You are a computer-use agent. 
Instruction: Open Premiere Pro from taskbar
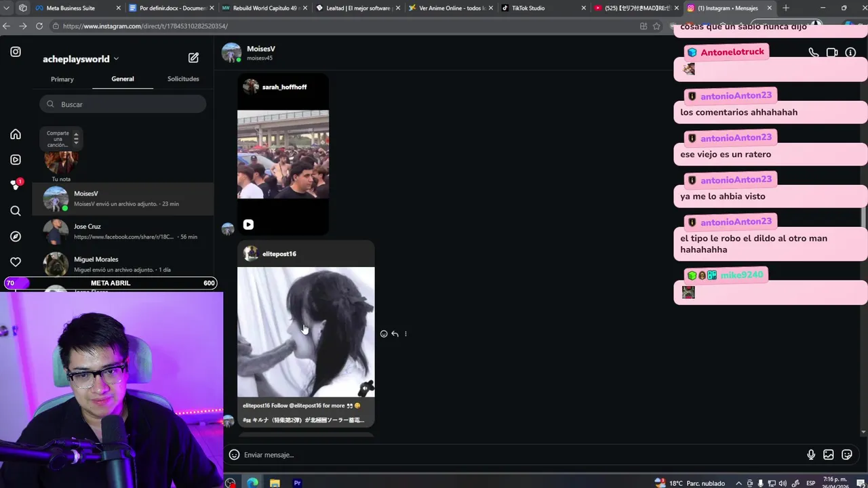tap(297, 483)
